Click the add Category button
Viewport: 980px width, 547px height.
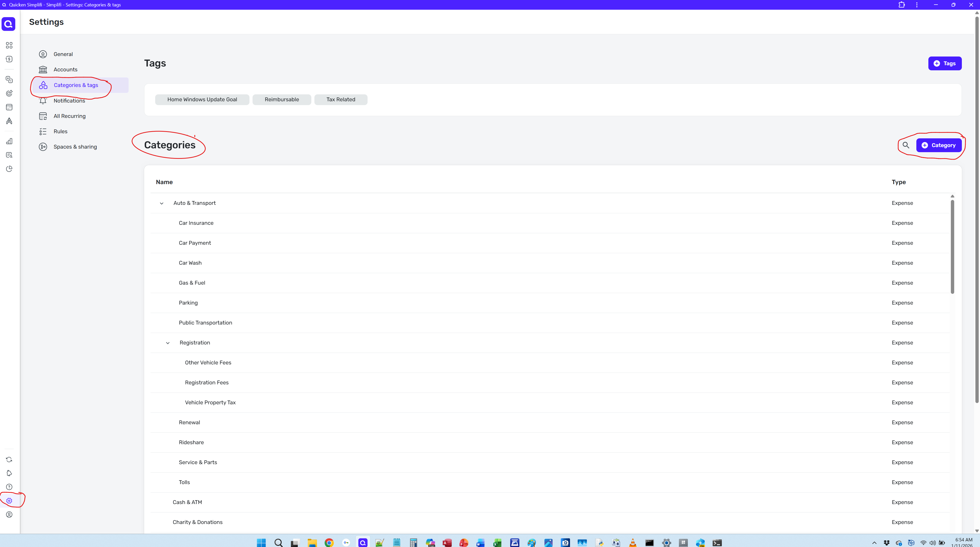(939, 145)
